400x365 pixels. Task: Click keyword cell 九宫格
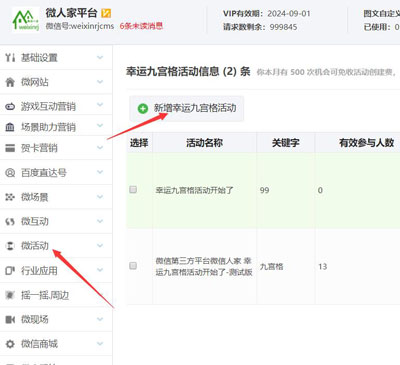coord(271,266)
